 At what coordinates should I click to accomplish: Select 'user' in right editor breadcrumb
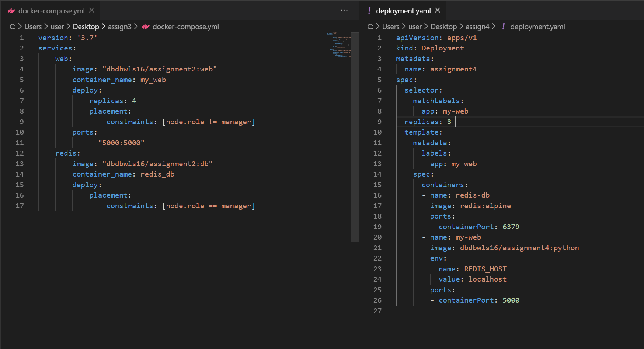click(x=415, y=27)
